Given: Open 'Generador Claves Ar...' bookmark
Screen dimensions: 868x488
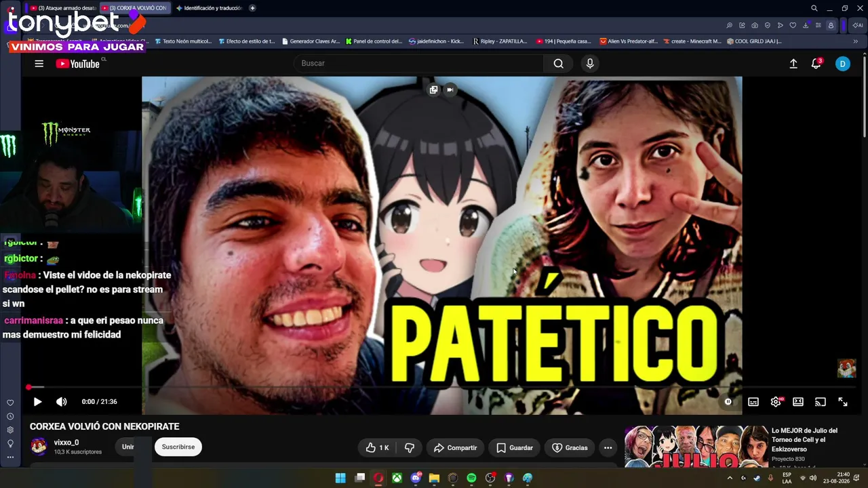Looking at the screenshot, I should coord(311,41).
